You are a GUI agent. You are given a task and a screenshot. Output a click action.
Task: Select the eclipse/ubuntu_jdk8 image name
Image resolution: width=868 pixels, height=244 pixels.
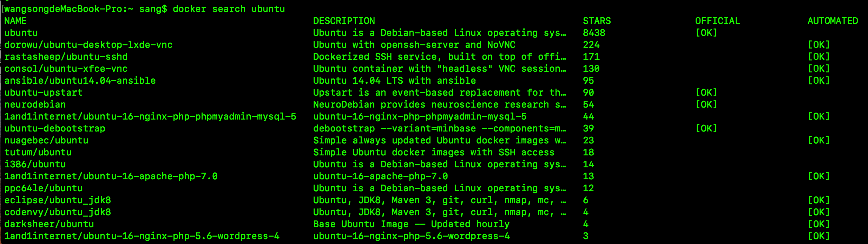(58, 200)
